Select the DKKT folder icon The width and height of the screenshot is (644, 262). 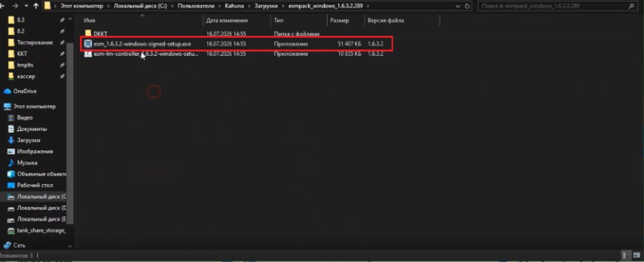point(87,33)
